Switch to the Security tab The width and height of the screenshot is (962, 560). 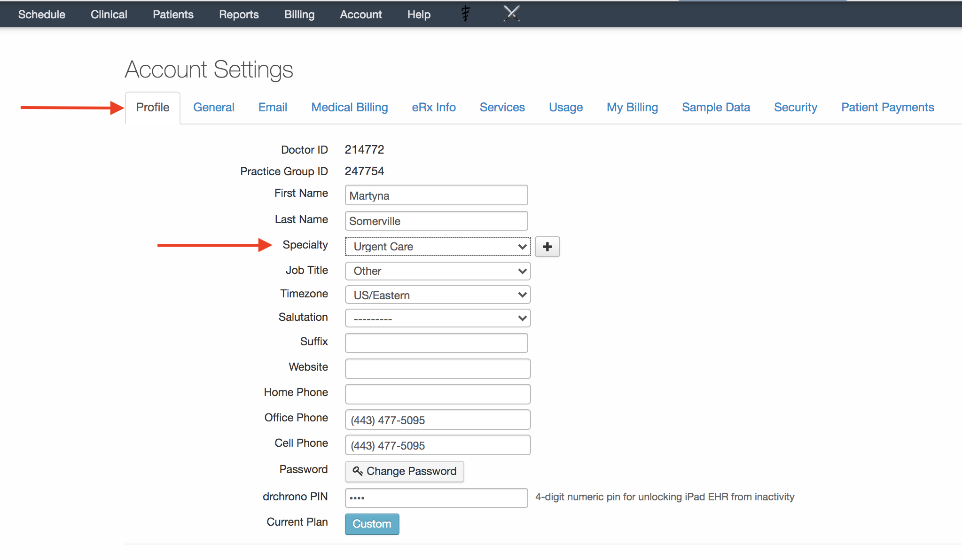[796, 108]
